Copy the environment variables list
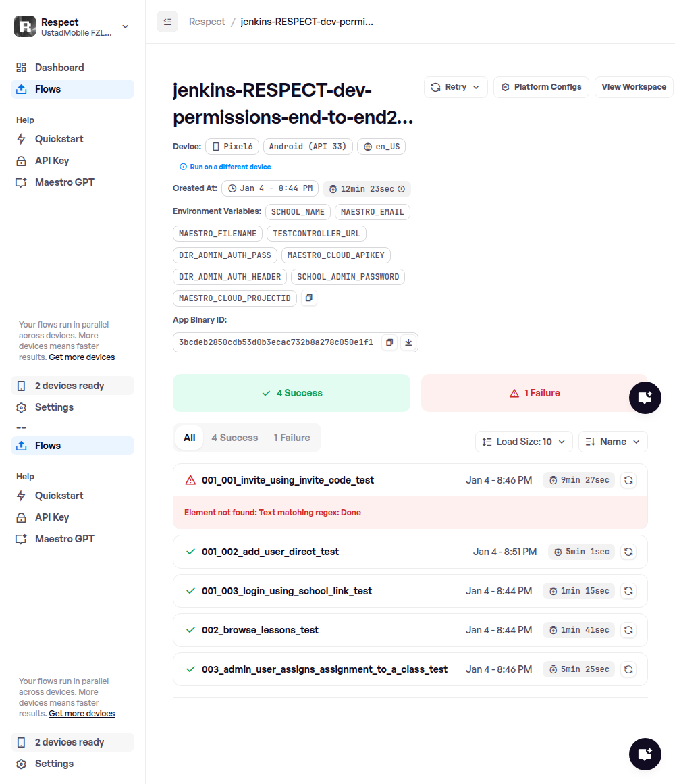The height and width of the screenshot is (784, 675). tap(308, 298)
